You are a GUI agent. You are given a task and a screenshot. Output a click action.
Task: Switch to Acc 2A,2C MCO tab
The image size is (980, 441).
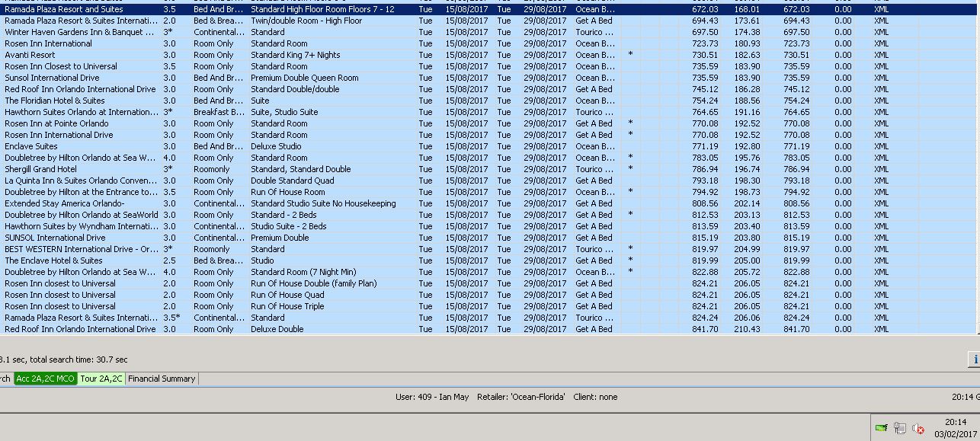click(46, 379)
